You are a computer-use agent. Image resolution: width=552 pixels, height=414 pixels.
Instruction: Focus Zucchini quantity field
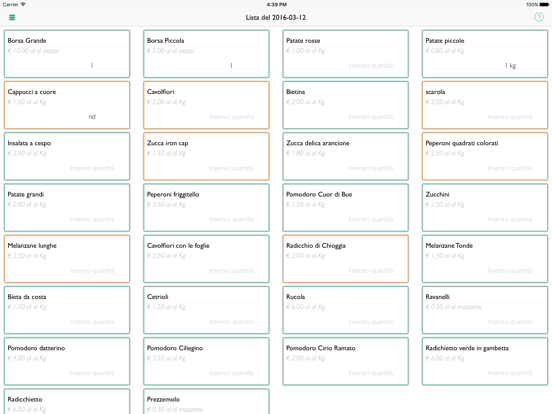(x=510, y=219)
